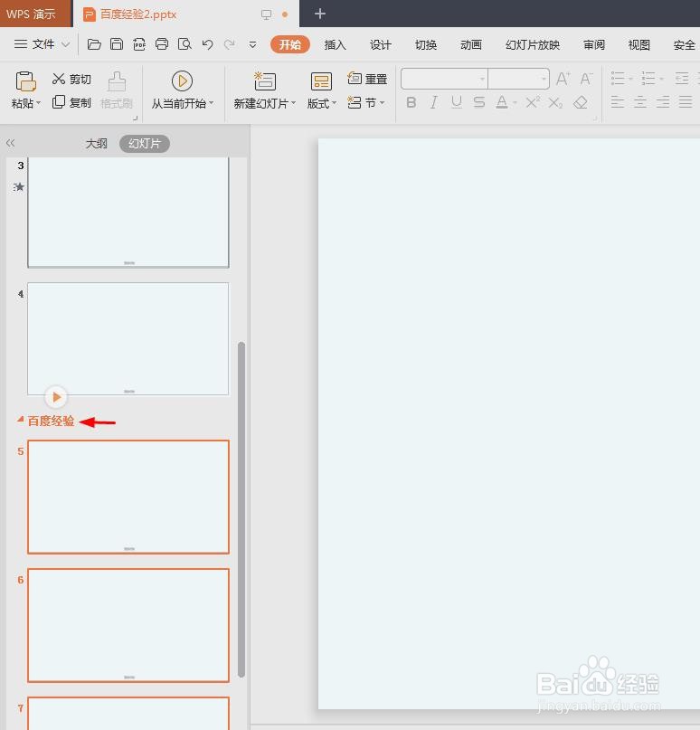Increase font size with A+ icon
The height and width of the screenshot is (730, 700).
(x=563, y=79)
